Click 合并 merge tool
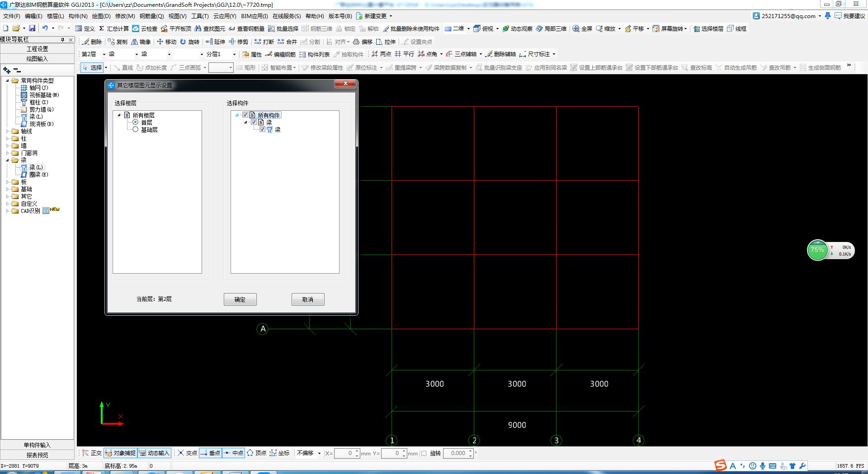The width and height of the screenshot is (868, 474). click(287, 42)
